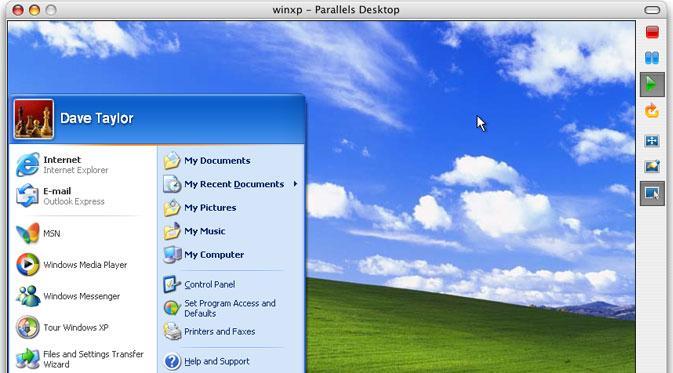Select the 'Dave Taylor' user name text
The image size is (673, 373).
(97, 118)
